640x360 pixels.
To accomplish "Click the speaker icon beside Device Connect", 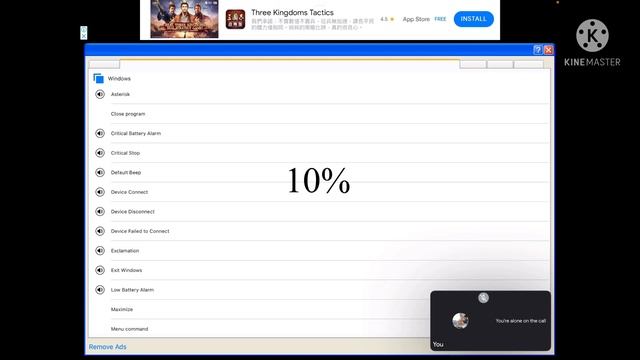I will (x=100, y=192).
